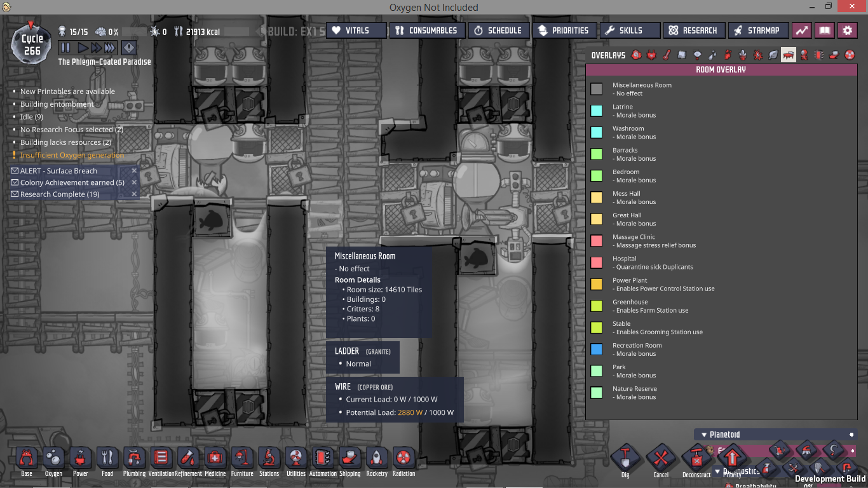Toggle the Room overlay off
Image resolution: width=868 pixels, height=488 pixels.
[x=789, y=55]
